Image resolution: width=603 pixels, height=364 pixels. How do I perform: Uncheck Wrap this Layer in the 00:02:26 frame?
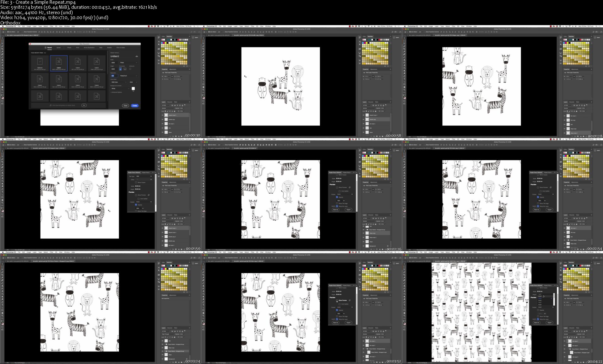coord(337,206)
